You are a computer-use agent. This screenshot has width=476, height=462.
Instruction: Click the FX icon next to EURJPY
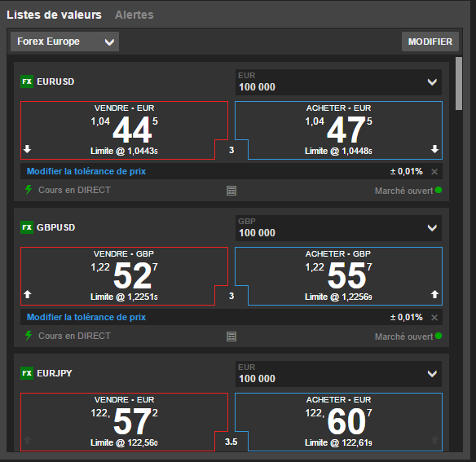click(27, 373)
